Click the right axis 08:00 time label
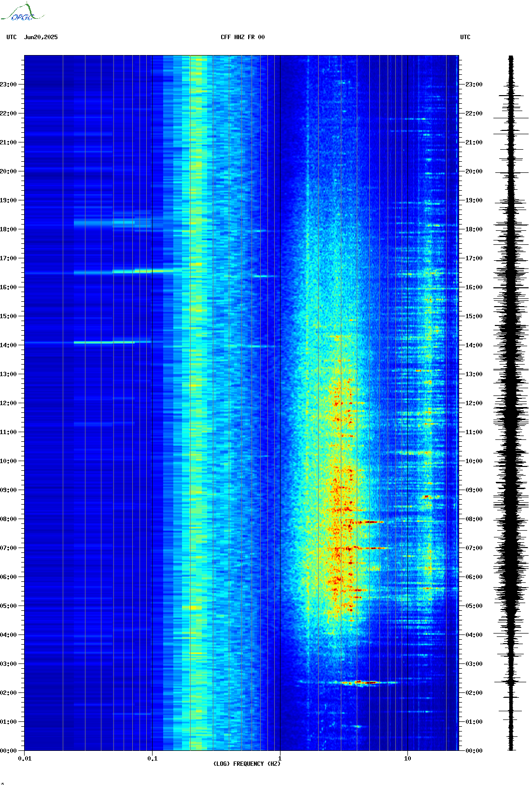The height and width of the screenshot is (789, 532). (474, 519)
